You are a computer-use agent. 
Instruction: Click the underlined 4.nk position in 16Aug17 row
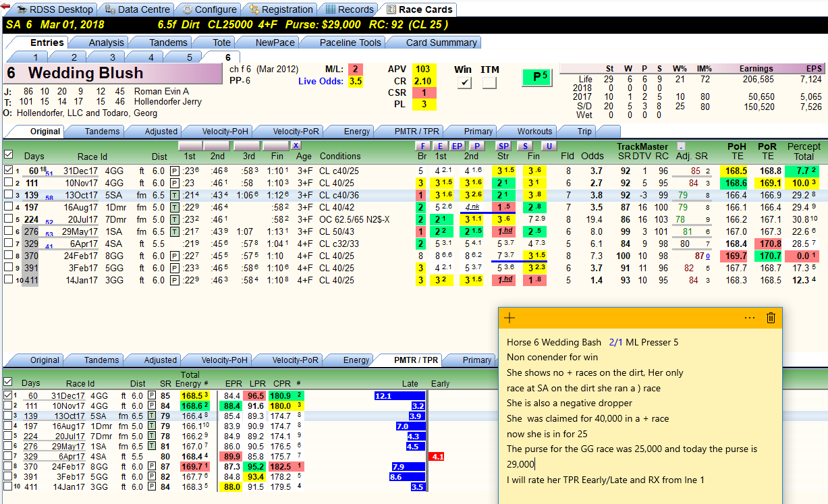[x=472, y=207]
